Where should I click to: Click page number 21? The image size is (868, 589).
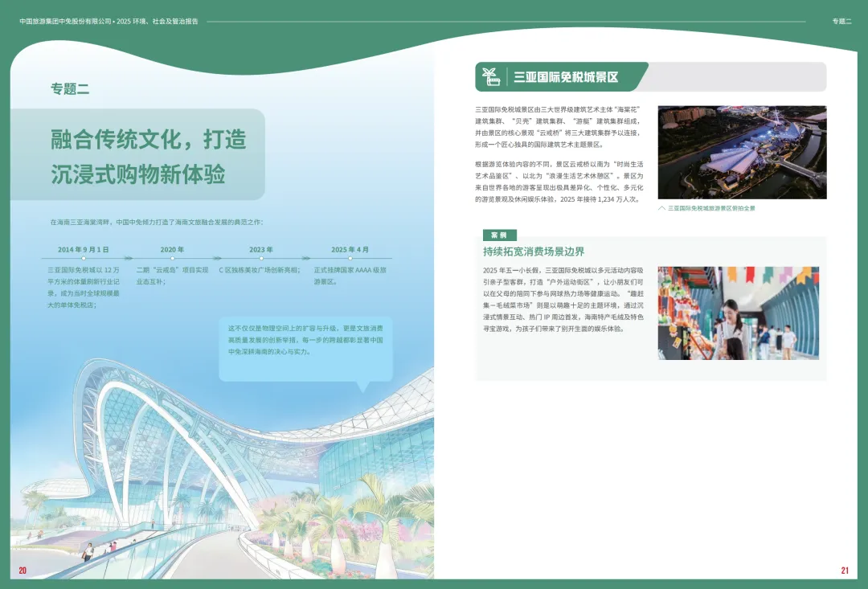coord(845,571)
